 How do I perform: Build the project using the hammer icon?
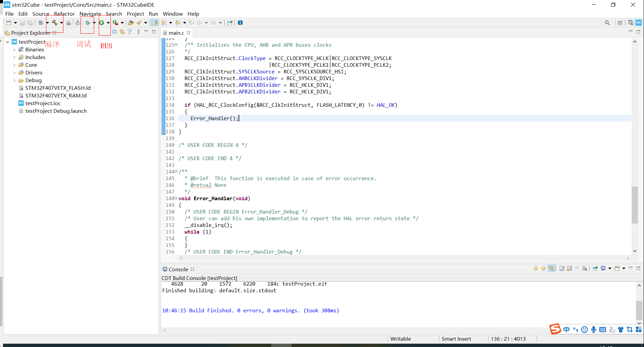click(x=55, y=23)
